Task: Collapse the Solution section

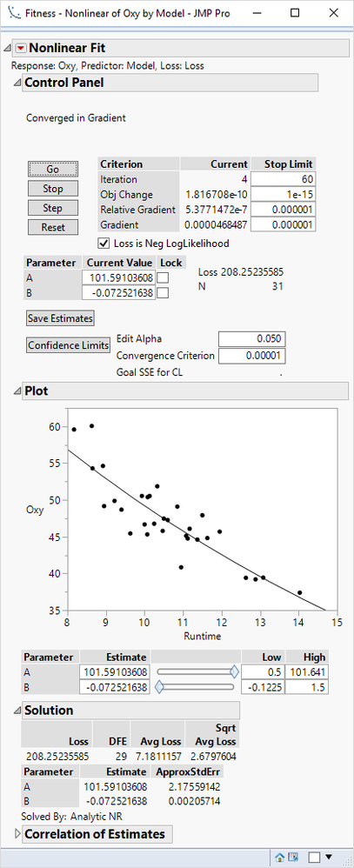Action: [17, 711]
